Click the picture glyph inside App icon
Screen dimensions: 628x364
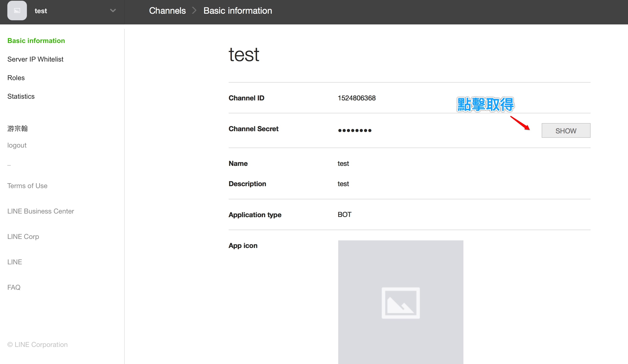coord(401,303)
